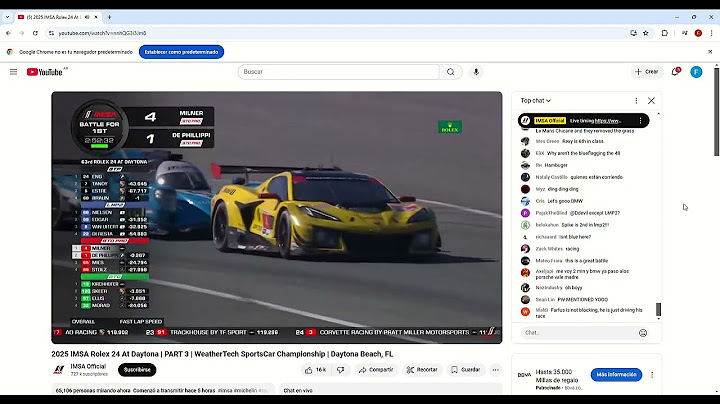Click the install app icon in address bar

tap(633, 33)
